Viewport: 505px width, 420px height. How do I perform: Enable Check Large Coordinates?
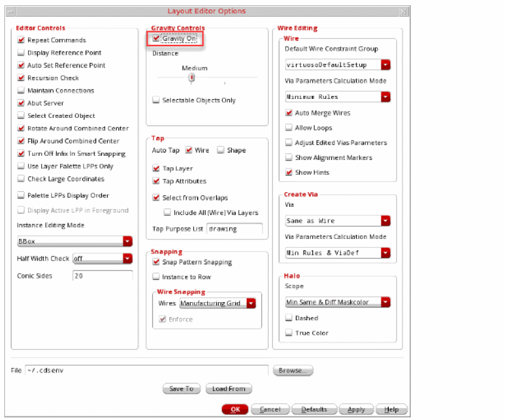point(21,178)
